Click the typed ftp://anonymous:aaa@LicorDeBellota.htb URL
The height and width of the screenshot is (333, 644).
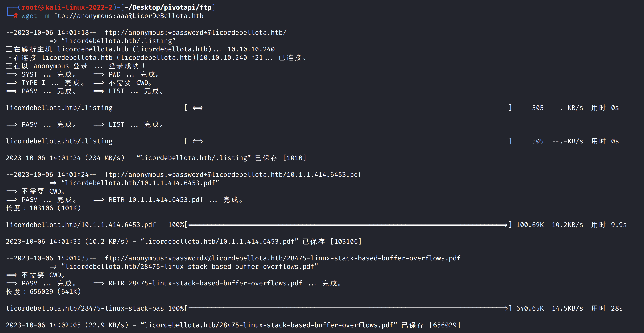click(128, 16)
